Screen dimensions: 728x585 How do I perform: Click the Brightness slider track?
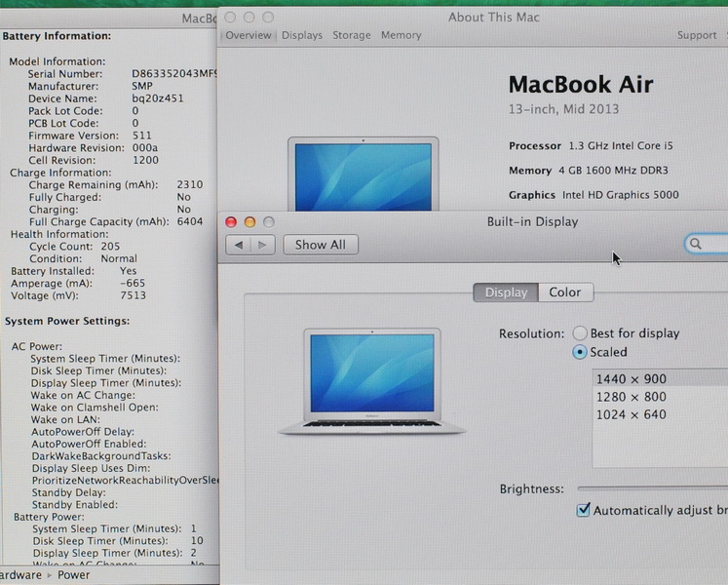[652, 488]
